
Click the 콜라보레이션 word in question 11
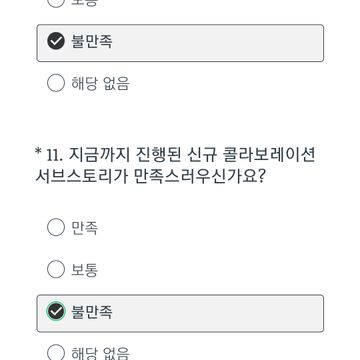[x=269, y=155]
